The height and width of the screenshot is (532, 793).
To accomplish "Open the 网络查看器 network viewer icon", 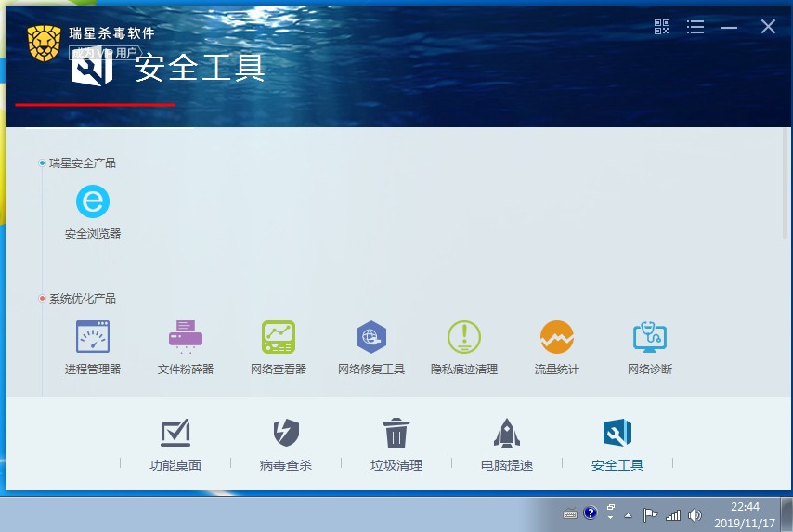I will [279, 336].
